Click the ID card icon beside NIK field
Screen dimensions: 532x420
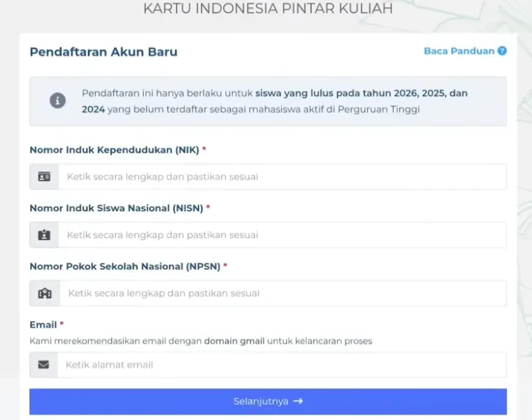coord(44,176)
